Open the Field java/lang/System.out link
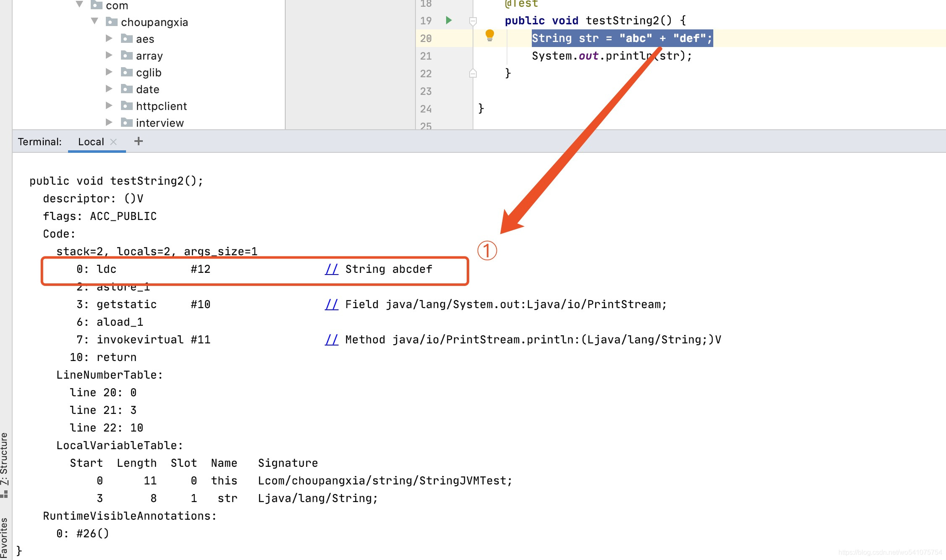This screenshot has width=946, height=560. pos(331,304)
